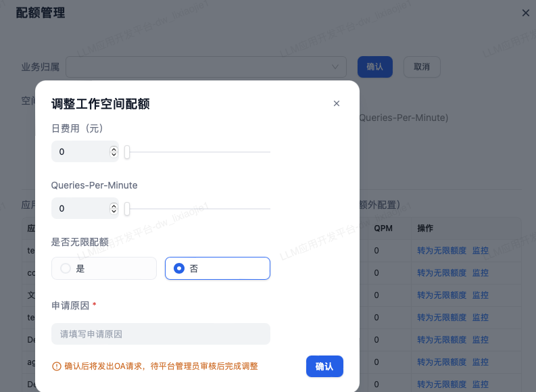The width and height of the screenshot is (536, 392).
Task: Open 监控 for the first table row
Action: tap(481, 251)
